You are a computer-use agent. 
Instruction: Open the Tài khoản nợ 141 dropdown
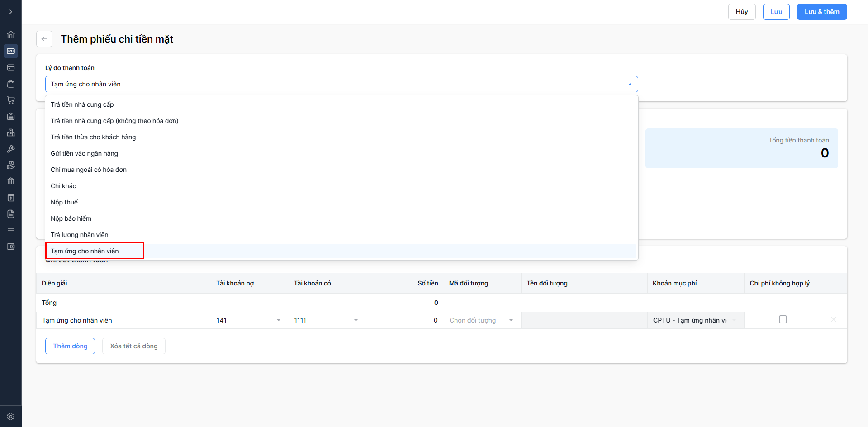(x=249, y=320)
